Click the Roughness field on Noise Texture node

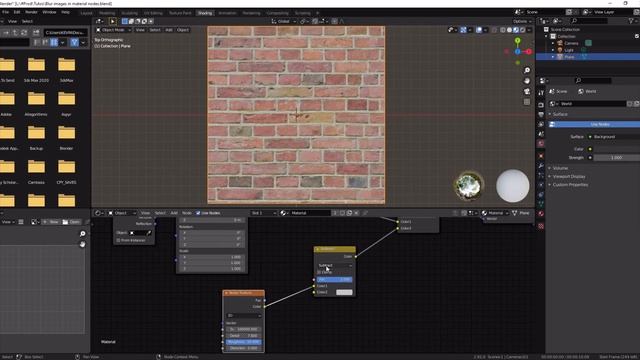[x=244, y=342]
